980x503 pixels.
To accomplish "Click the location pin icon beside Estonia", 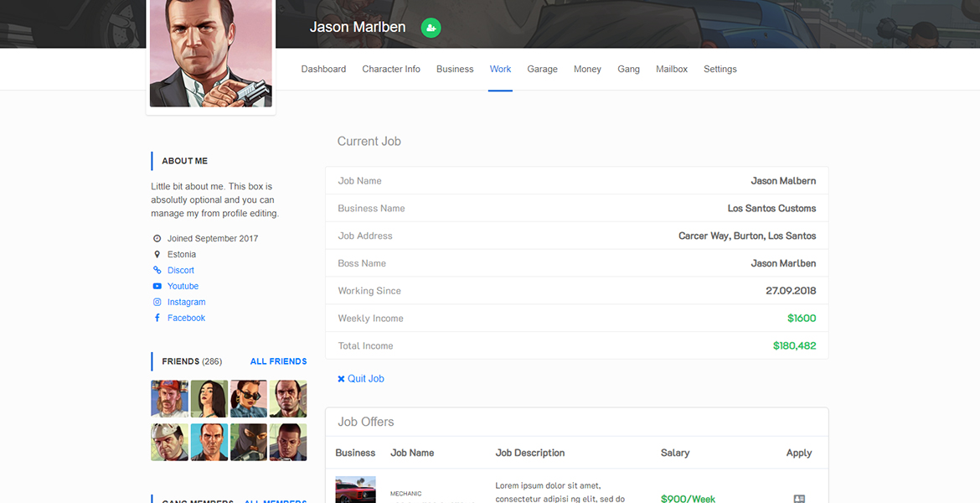I will point(157,254).
